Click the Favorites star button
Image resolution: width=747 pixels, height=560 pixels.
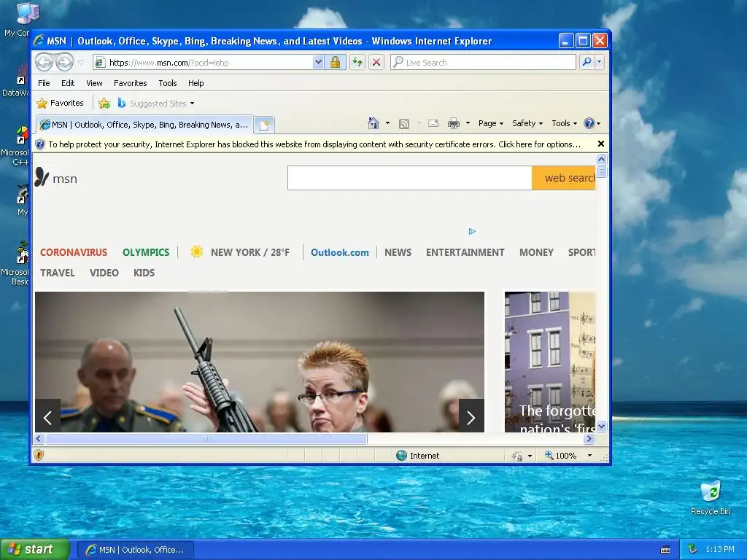point(60,103)
